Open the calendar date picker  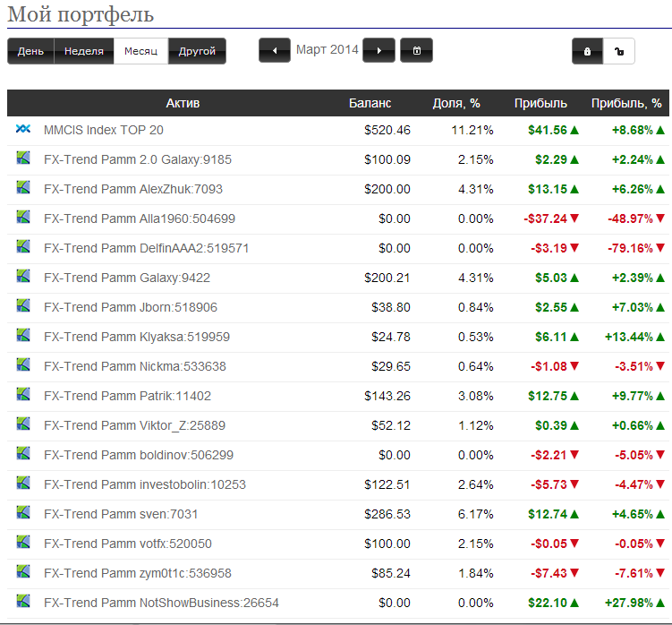(417, 50)
